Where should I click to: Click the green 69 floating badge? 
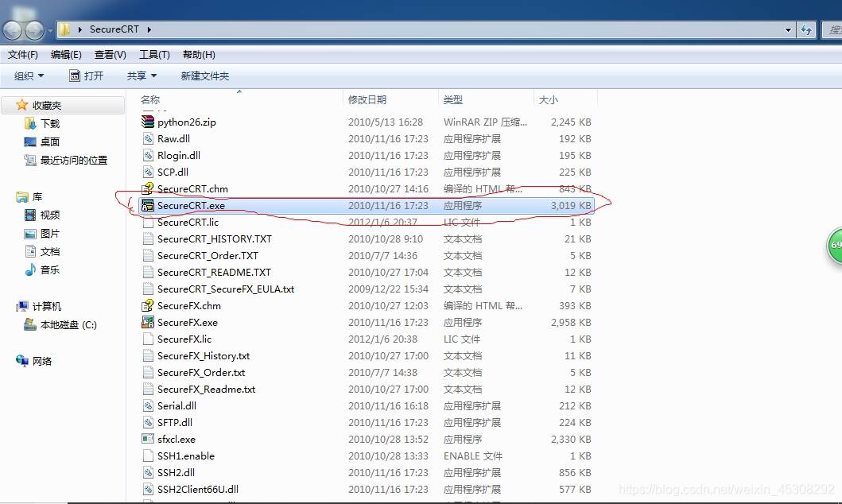(x=834, y=246)
